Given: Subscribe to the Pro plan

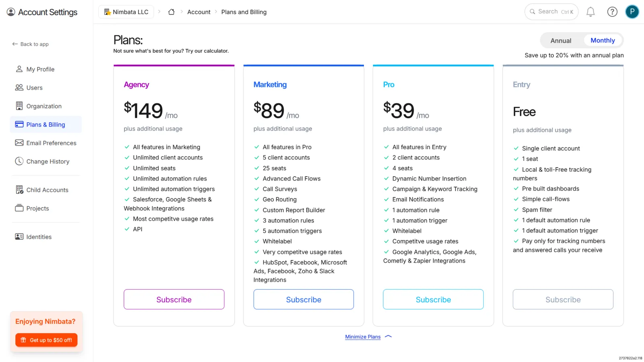Looking at the screenshot, I should coord(433,299).
